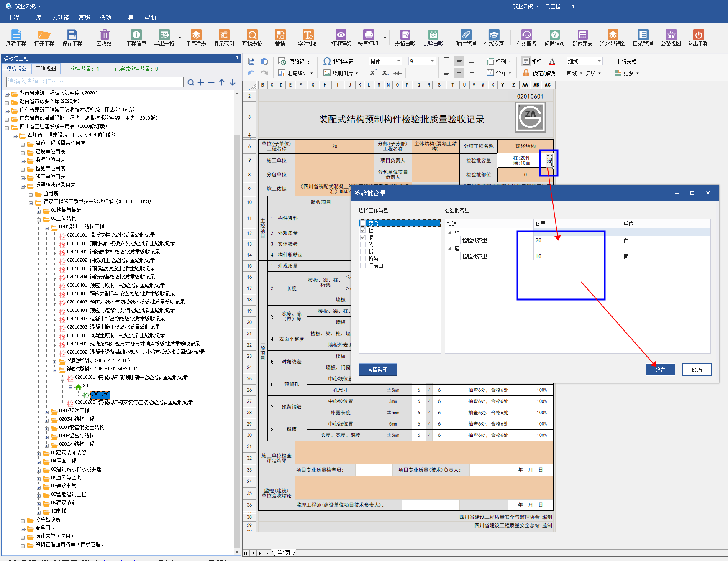728x561 pixels.
Task: Click the 上报表格 button
Action: pos(626,61)
